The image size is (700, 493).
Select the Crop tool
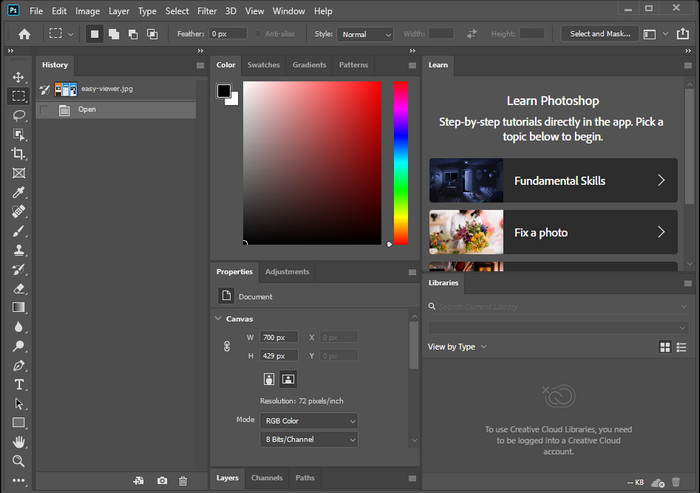[18, 154]
